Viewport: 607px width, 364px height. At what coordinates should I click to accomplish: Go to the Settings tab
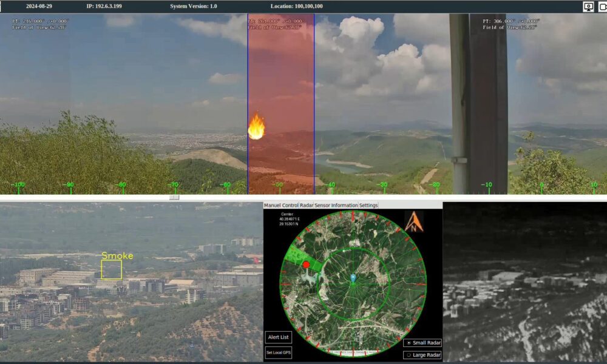click(368, 206)
